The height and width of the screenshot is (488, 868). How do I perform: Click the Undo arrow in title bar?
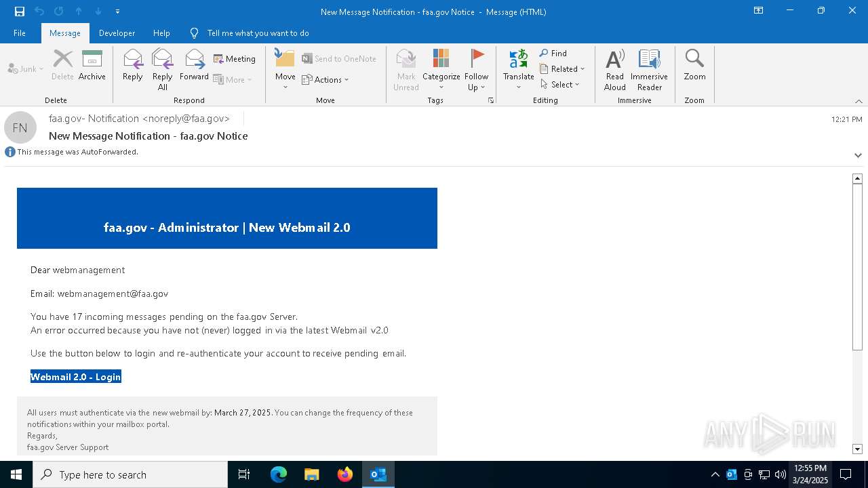pos(39,12)
